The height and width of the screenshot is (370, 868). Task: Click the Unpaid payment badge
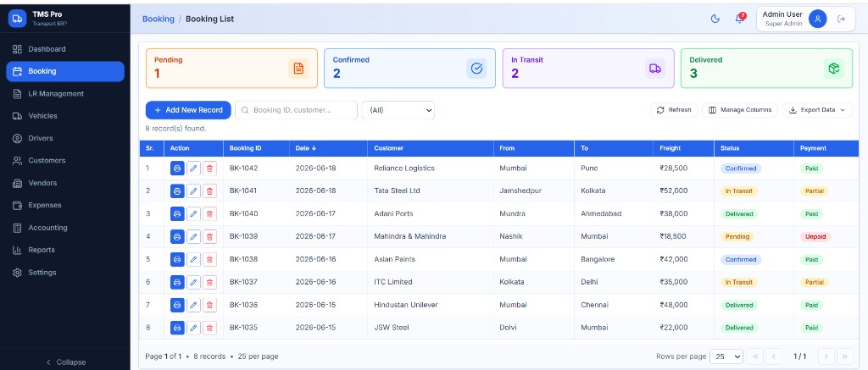(815, 237)
